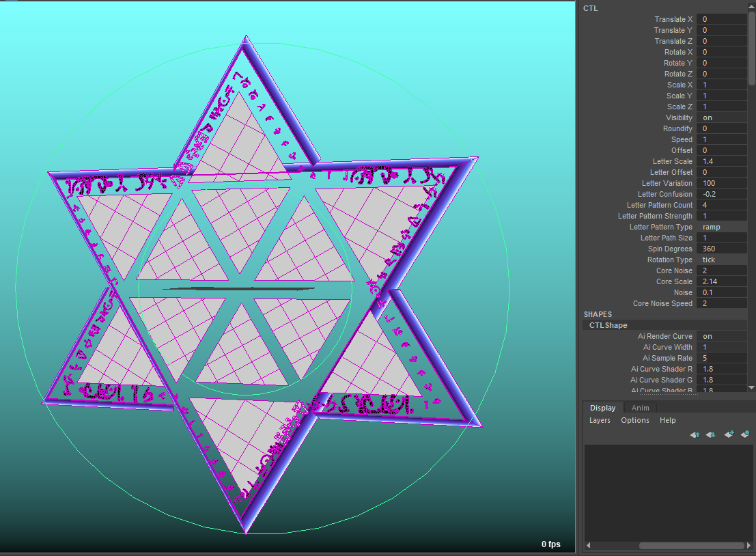756x556 pixels.
Task: Toggle the Visibility value 'on'
Action: [722, 117]
